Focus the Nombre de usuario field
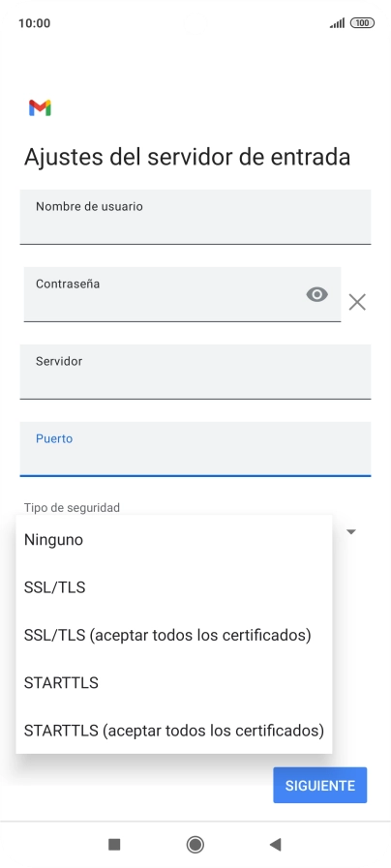 pyautogui.click(x=195, y=217)
